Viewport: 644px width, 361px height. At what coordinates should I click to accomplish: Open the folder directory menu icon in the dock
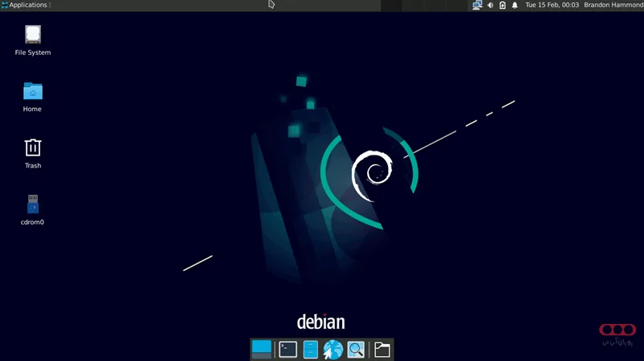[x=382, y=350]
